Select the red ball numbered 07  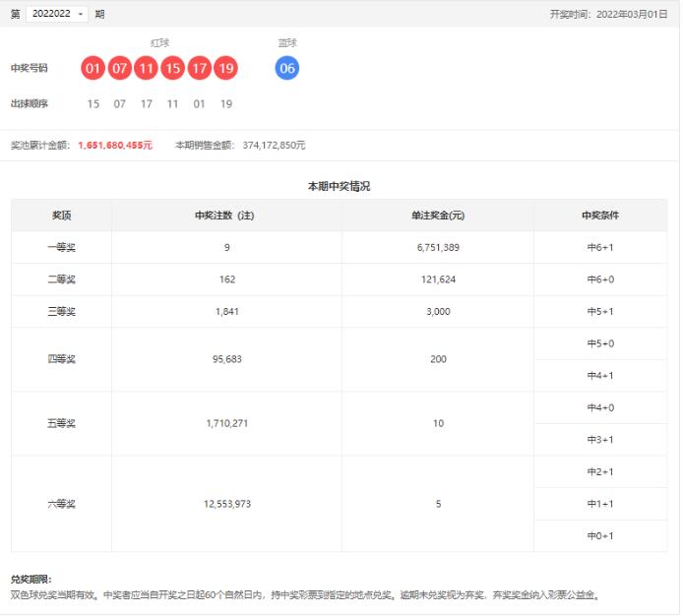(119, 68)
